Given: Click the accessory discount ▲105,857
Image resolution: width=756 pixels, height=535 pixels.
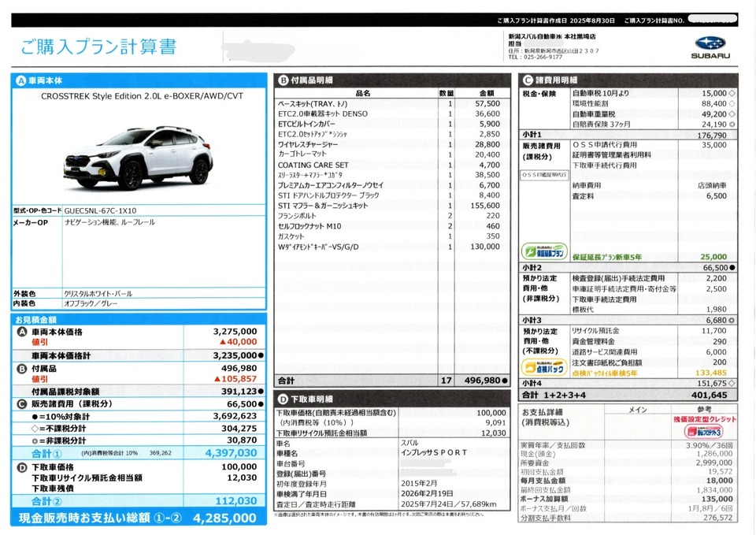Looking at the screenshot, I should 235,379.
